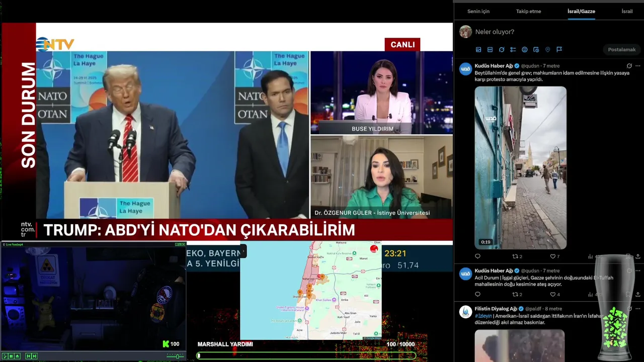Screen dimensions: 644x362
Task: Open more options on the Beytüllahim post
Action: click(x=638, y=66)
